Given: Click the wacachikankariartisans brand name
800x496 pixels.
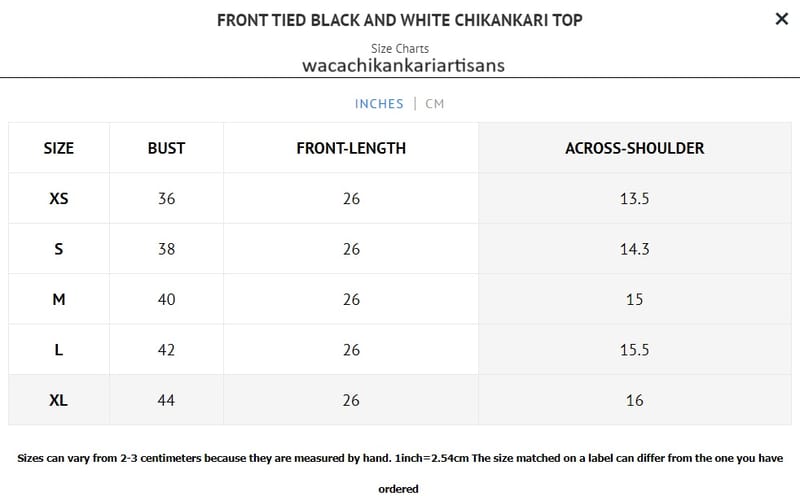Looking at the screenshot, I should (x=403, y=66).
